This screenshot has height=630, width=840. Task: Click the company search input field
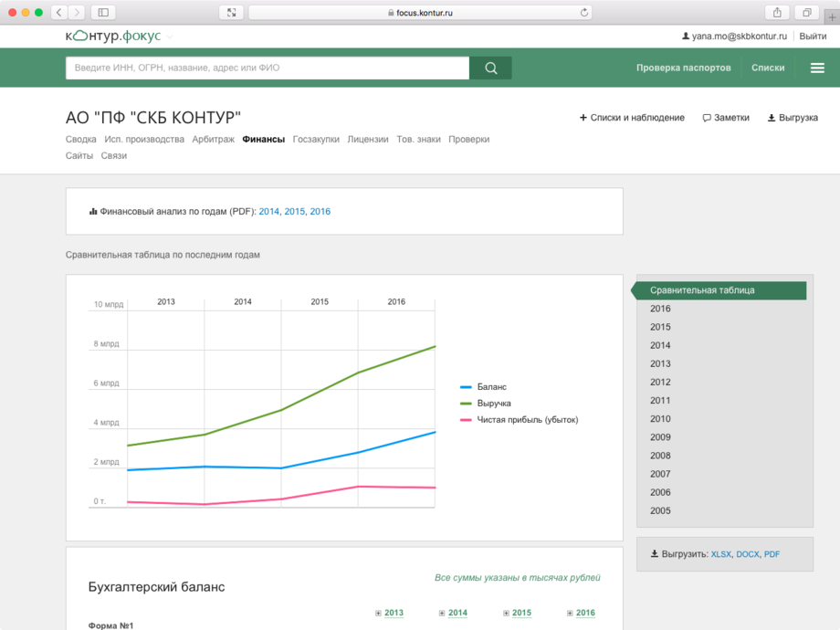coord(267,68)
